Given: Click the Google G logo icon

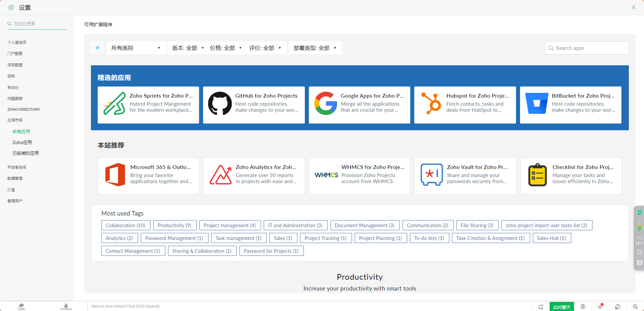Looking at the screenshot, I should 325,104.
